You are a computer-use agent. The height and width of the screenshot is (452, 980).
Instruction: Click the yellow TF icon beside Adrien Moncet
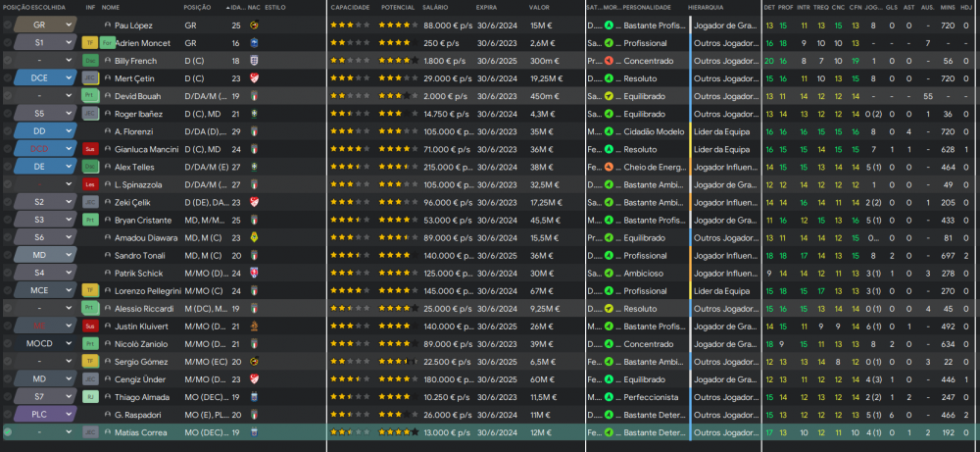point(90,43)
